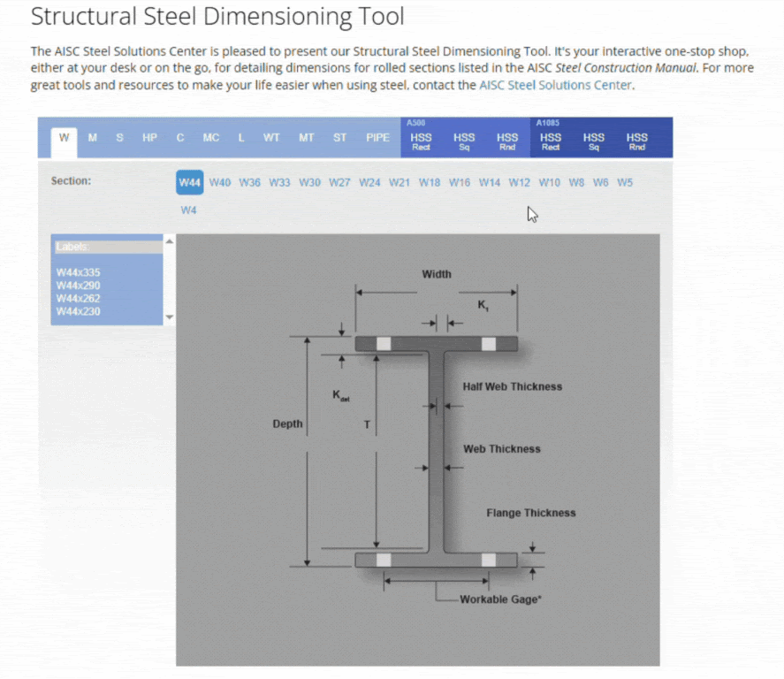Screen dimensions: 784x679
Task: Select the HP shapes tab
Action: tap(148, 138)
